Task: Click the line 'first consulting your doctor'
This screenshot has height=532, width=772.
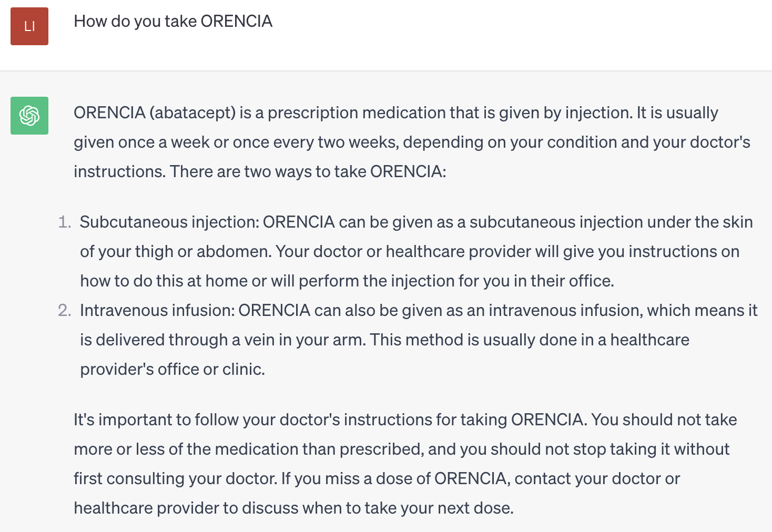Action: tap(377, 478)
